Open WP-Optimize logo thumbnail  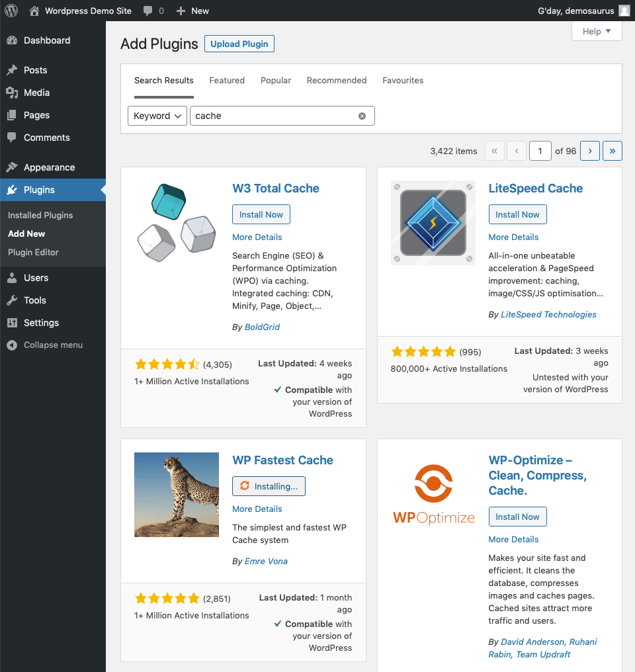pos(433,495)
